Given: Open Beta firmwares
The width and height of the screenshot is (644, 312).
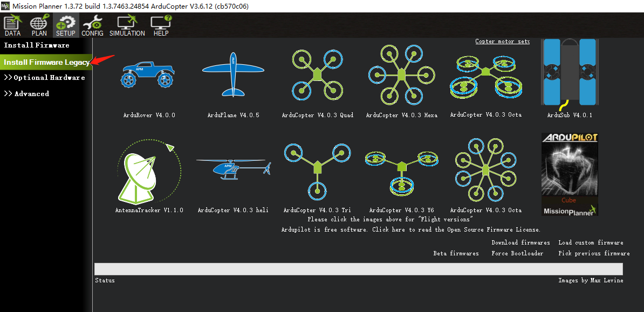Looking at the screenshot, I should pyautogui.click(x=456, y=253).
